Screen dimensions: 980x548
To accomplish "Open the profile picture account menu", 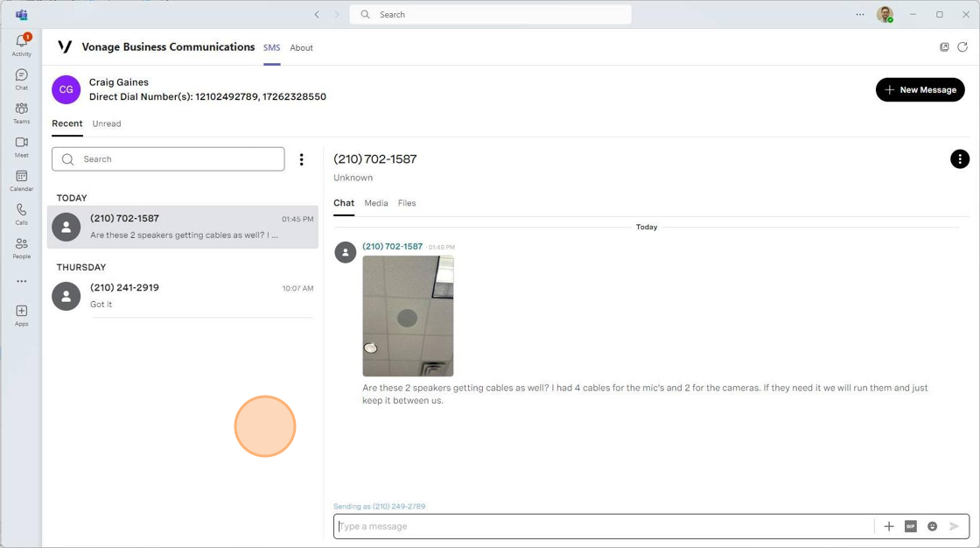I will point(885,14).
